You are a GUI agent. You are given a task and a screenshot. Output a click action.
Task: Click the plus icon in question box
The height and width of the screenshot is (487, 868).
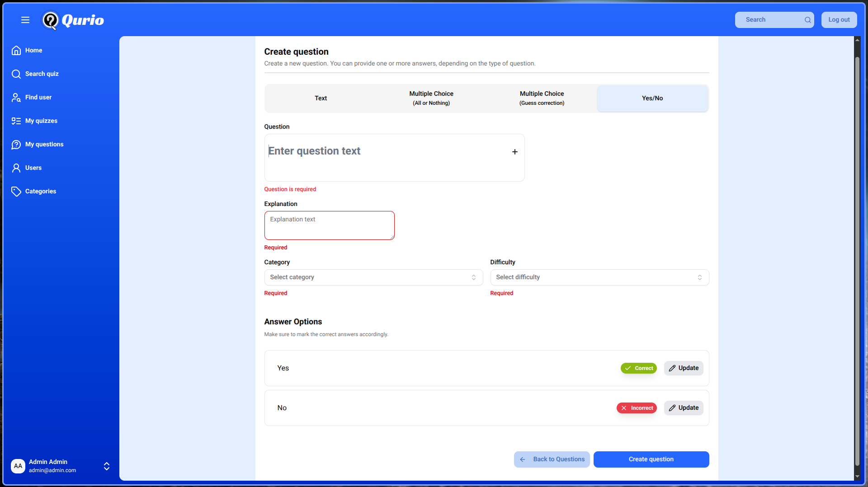tap(514, 152)
